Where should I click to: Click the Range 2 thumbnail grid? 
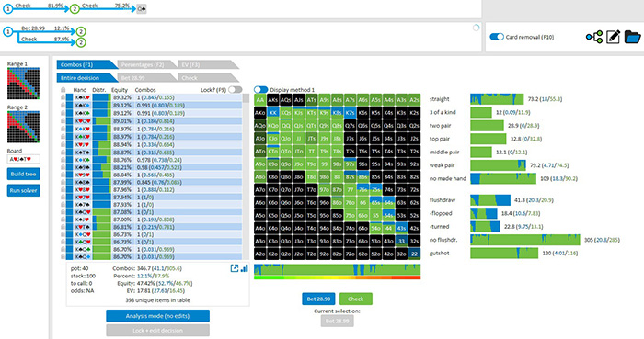tap(23, 127)
